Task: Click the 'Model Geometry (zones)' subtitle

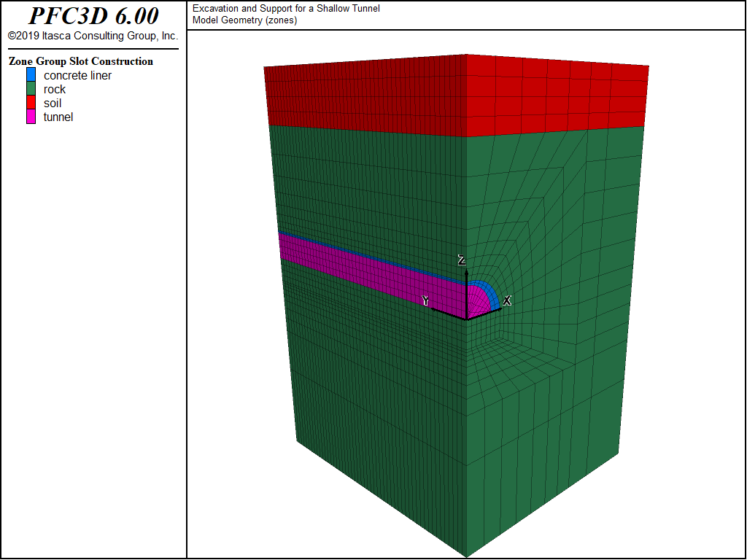Action: click(245, 20)
